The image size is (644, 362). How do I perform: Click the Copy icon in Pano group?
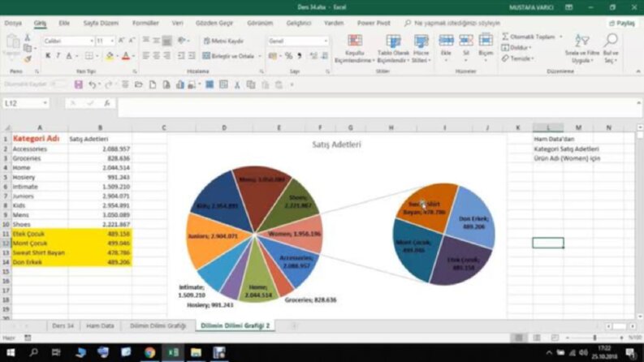[28, 49]
